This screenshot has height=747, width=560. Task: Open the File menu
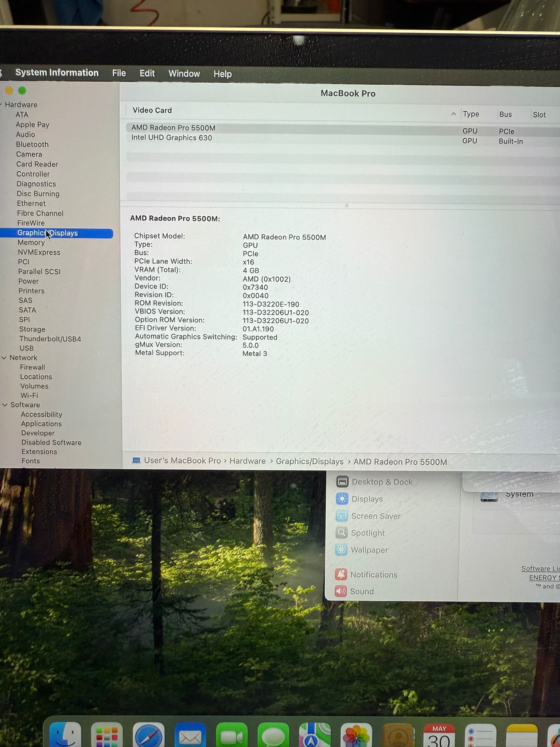tap(119, 73)
